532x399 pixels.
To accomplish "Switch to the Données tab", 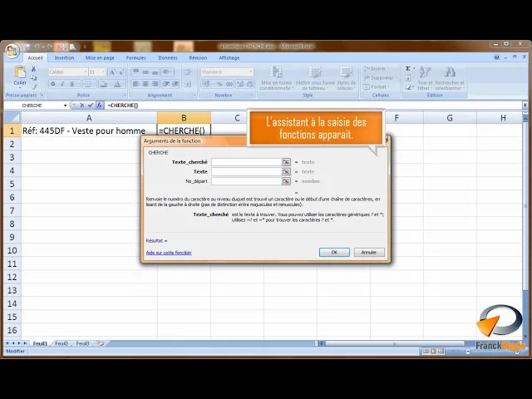I will pos(168,58).
